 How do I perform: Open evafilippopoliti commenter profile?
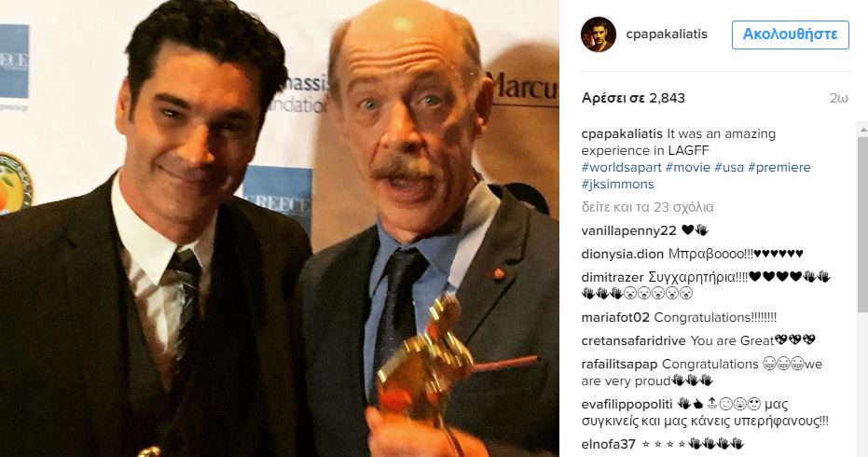click(x=627, y=405)
